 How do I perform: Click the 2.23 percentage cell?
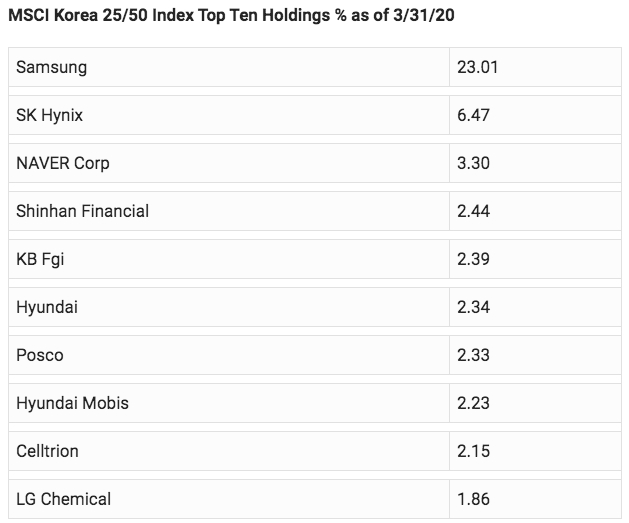473,403
